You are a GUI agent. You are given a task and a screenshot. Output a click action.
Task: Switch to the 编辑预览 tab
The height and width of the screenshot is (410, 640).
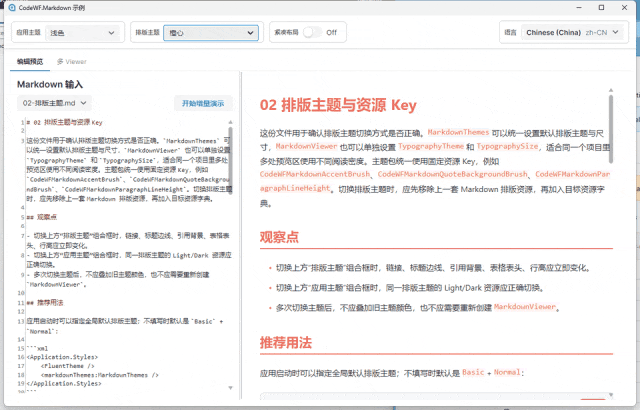[30, 62]
